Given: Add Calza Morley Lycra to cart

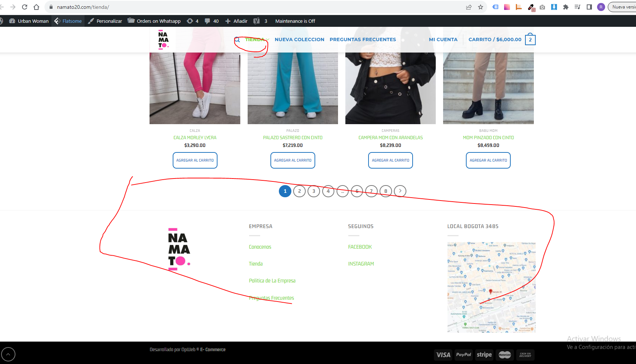Looking at the screenshot, I should (195, 161).
